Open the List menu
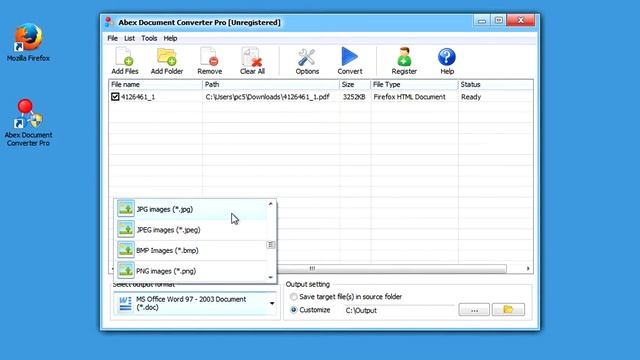This screenshot has width=640, height=360. [x=129, y=38]
